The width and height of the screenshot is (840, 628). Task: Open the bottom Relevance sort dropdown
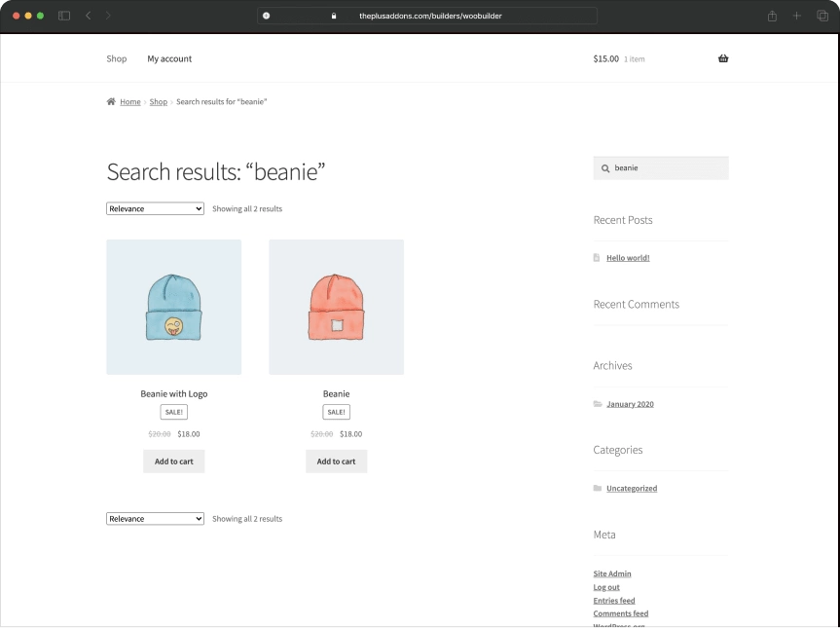click(154, 518)
